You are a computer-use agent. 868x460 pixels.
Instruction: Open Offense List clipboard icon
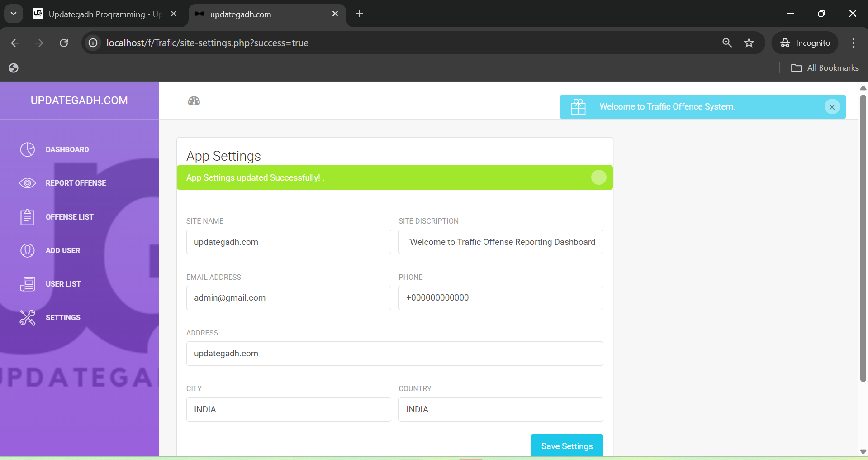click(x=28, y=217)
